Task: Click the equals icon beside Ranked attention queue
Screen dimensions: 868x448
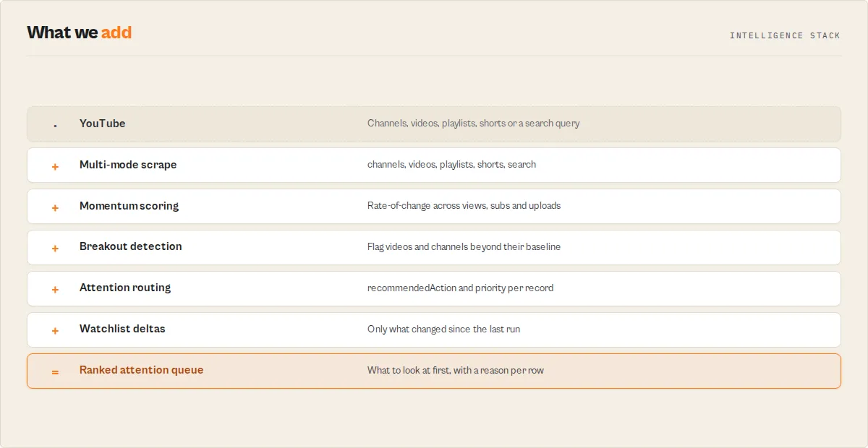Action: click(x=55, y=372)
